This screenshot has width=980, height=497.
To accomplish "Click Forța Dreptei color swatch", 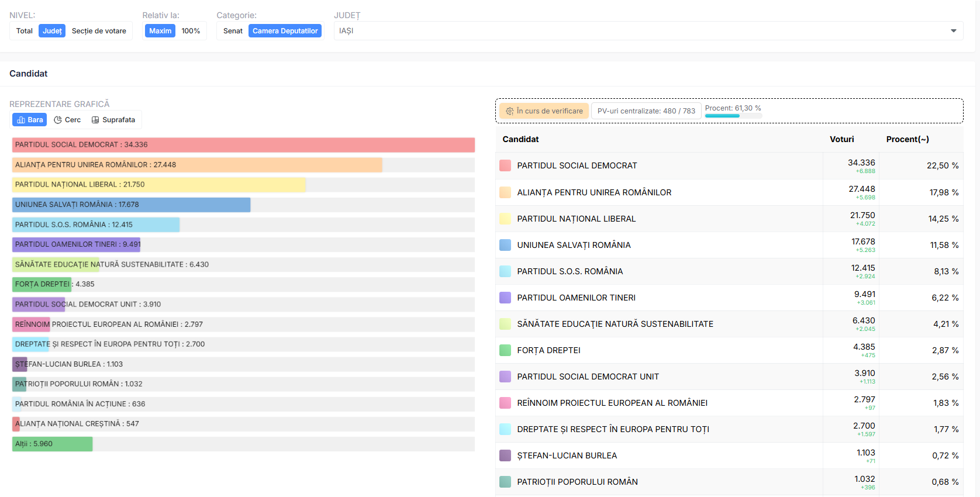I will (x=505, y=350).
